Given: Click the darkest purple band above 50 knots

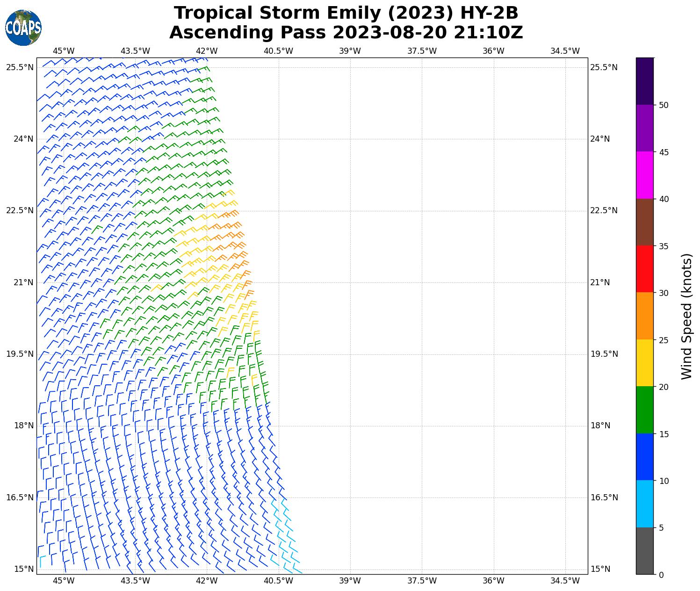Looking at the screenshot, I should (644, 81).
